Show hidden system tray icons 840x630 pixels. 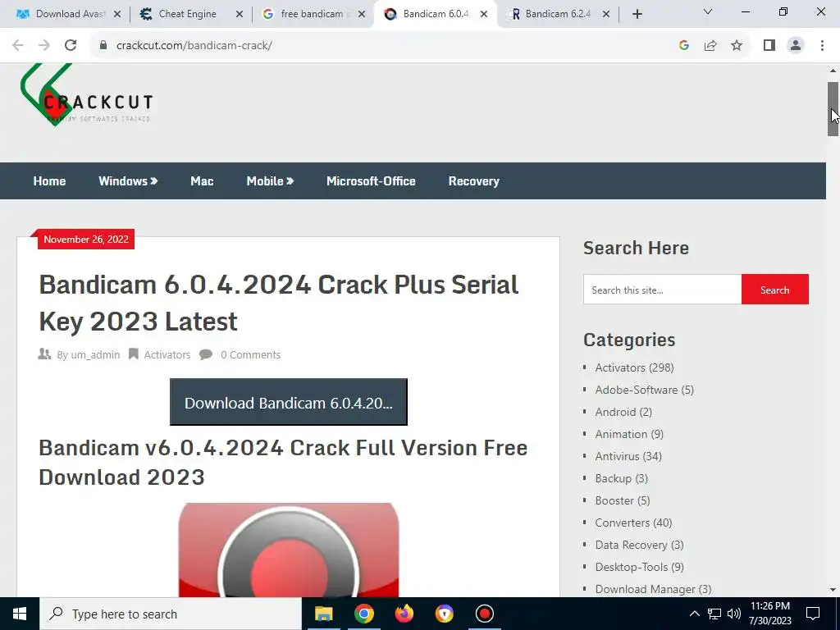(694, 614)
